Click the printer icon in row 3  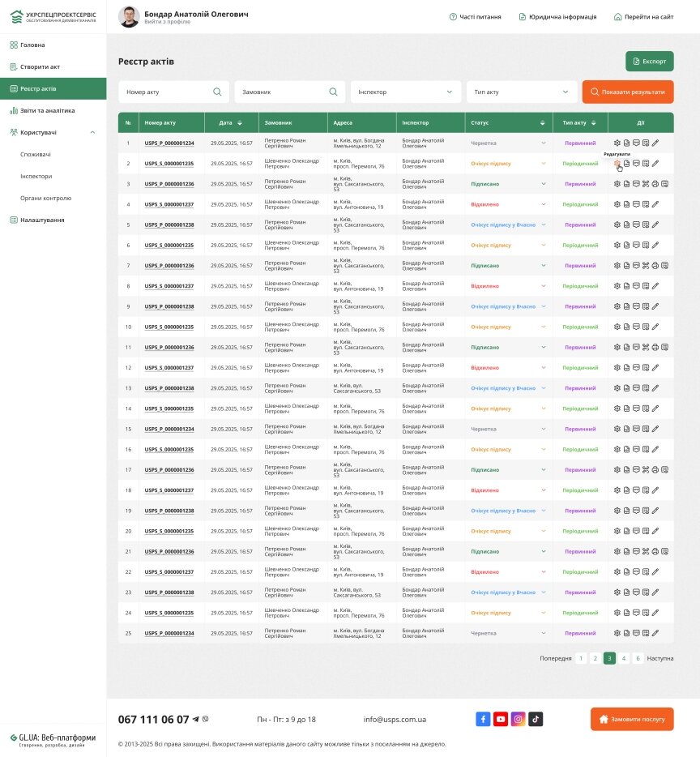[655, 184]
